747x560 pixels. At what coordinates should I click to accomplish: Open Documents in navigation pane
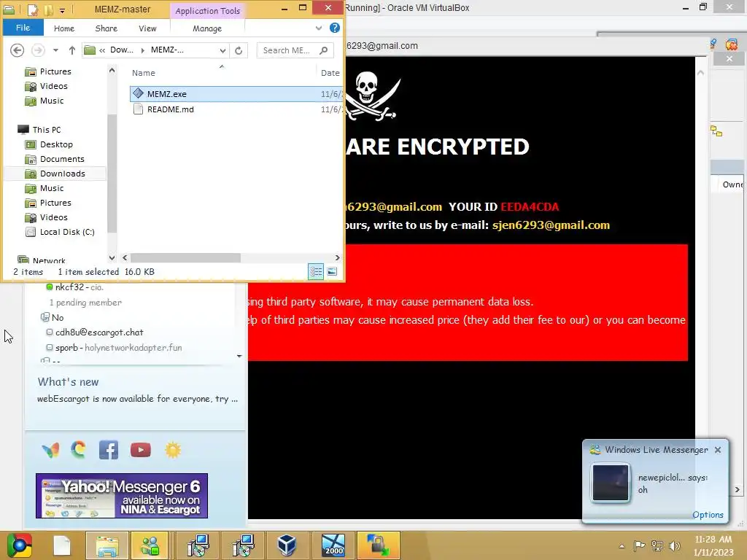point(62,159)
